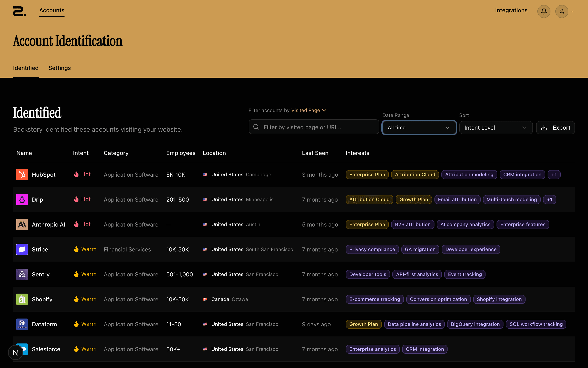Click the Anthropic AI company logo
The width and height of the screenshot is (588, 368).
pos(22,224)
